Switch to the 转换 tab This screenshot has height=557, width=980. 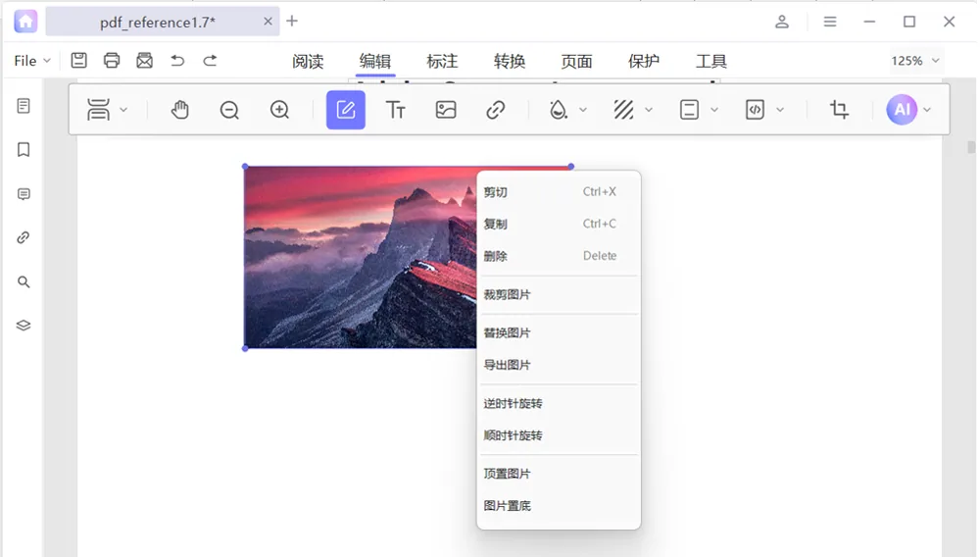point(510,61)
